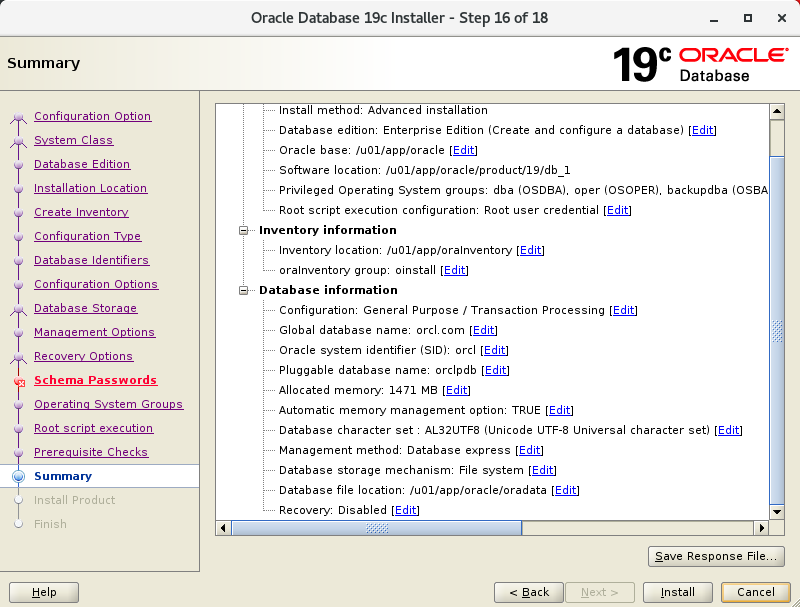Edit the oraInventory group
The image size is (800, 607).
coord(455,270)
